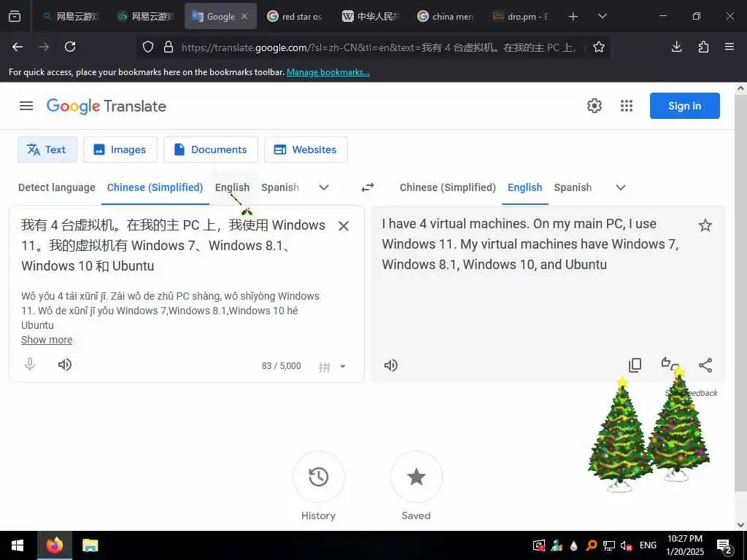Clear the source text with X
Screen dimensions: 747x560
coord(344,226)
